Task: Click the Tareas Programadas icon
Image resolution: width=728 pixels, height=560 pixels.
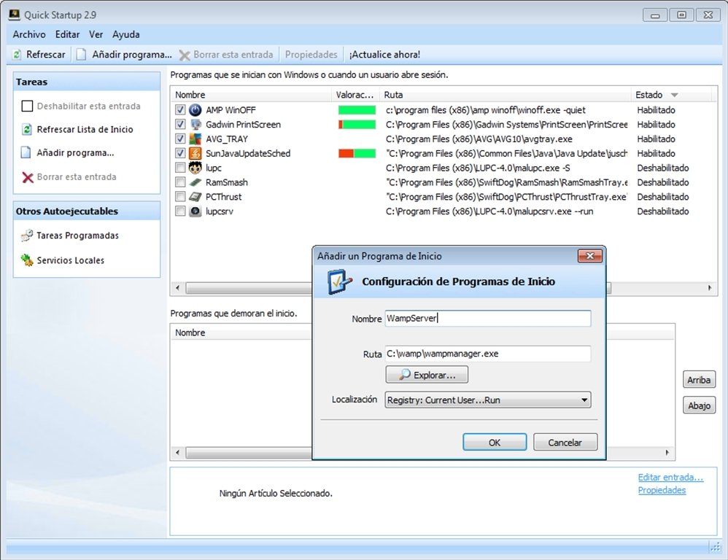Action: [x=27, y=236]
